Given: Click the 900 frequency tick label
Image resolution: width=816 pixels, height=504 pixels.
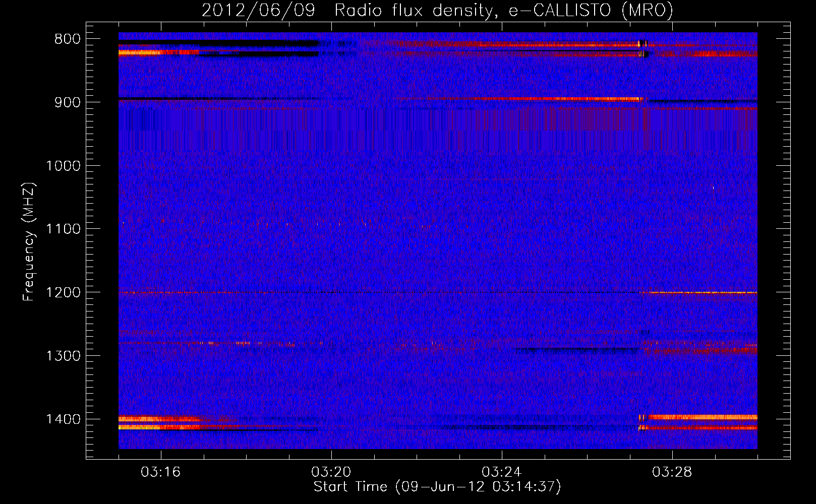Looking at the screenshot, I should (68, 102).
